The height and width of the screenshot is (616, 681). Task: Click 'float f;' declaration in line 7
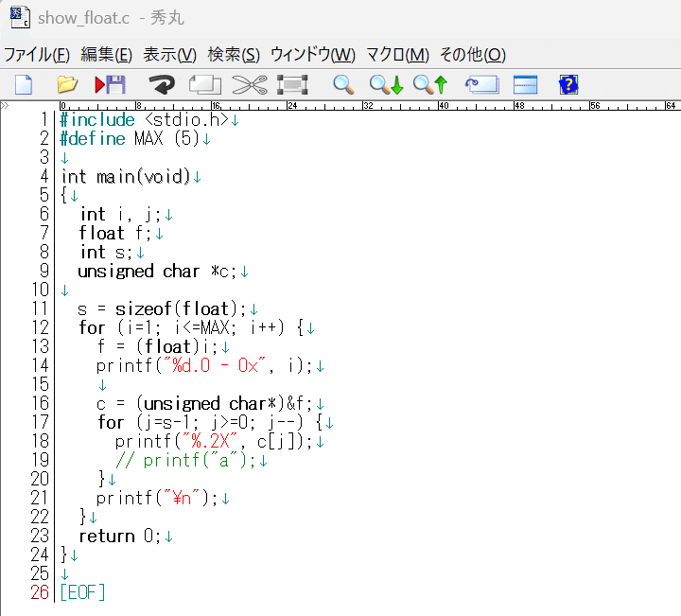point(115,234)
